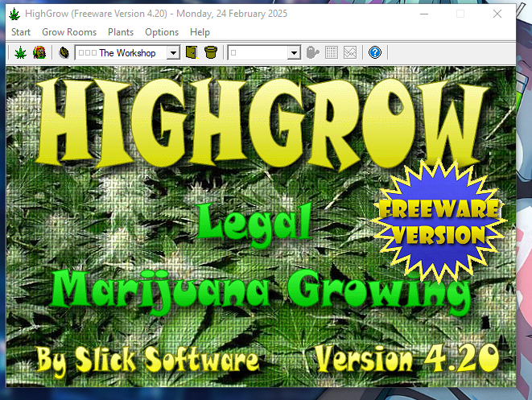Click the Freeware Version starburst badge

click(439, 221)
